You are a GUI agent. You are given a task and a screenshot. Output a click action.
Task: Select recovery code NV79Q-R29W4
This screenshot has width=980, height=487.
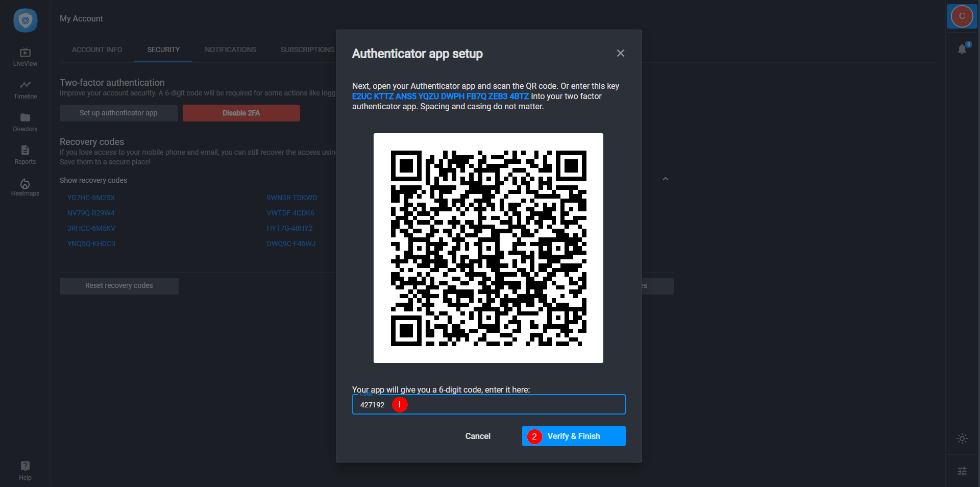pyautogui.click(x=91, y=213)
